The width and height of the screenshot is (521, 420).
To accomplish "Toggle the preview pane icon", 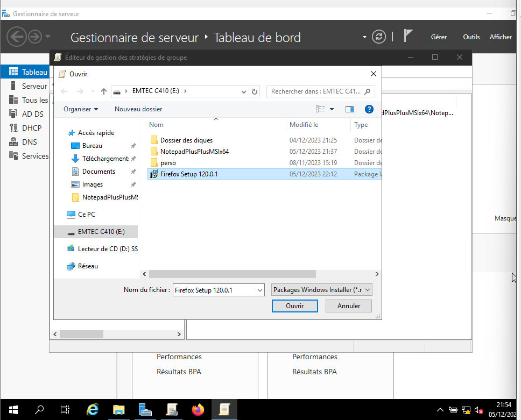I will click(x=350, y=109).
